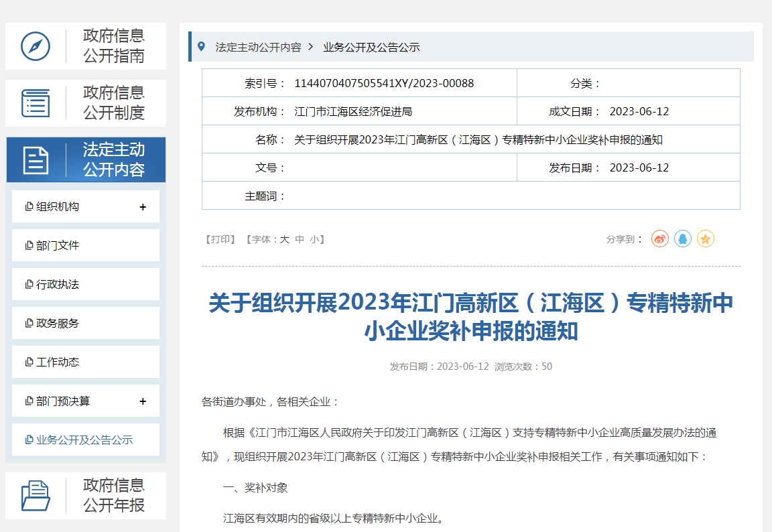Click the location pin icon in breadcrumb
This screenshot has height=532, width=772.
coord(201,47)
